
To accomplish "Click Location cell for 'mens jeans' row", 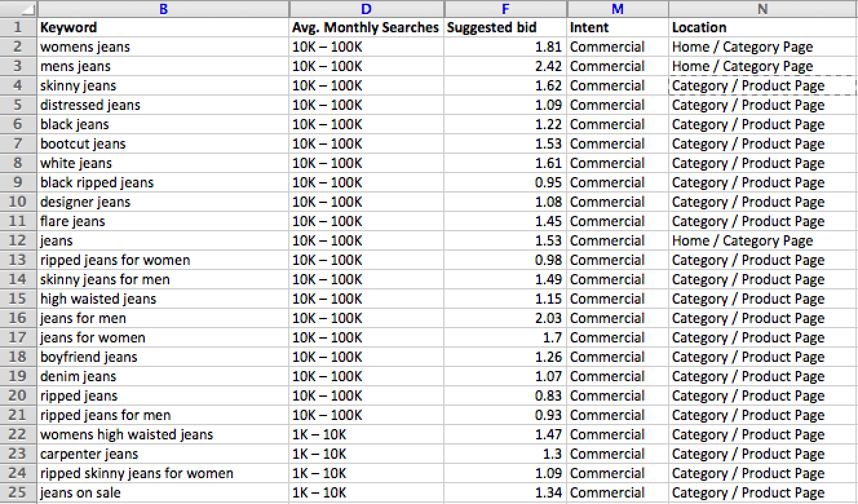I will (x=763, y=66).
